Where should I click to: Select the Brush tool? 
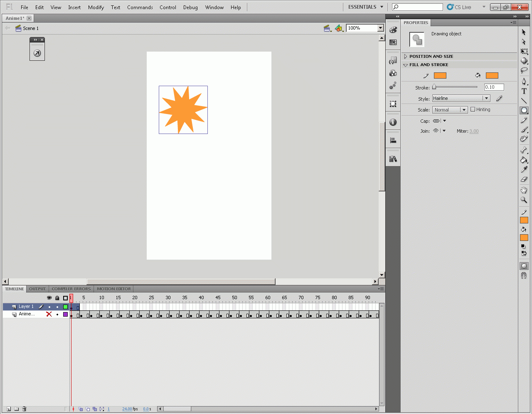(524, 130)
